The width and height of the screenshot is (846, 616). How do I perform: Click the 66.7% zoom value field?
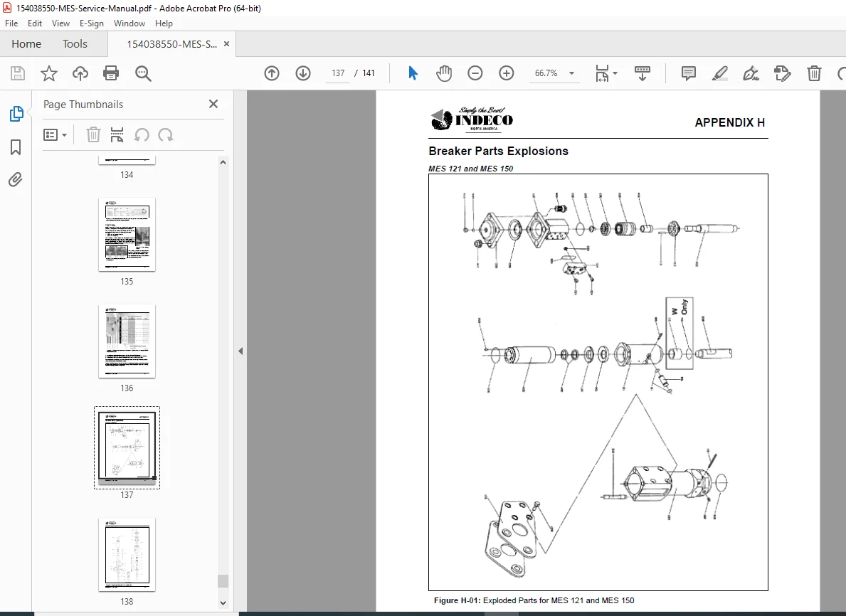click(x=546, y=73)
